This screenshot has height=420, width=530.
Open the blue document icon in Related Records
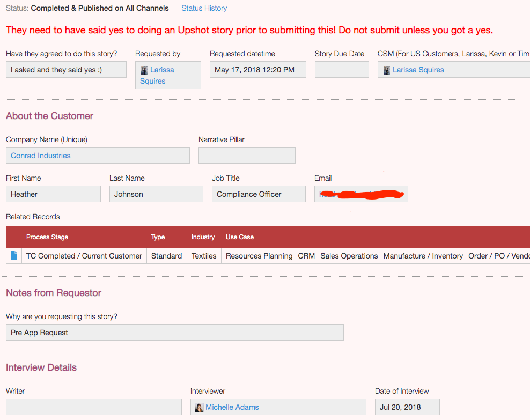[x=14, y=256]
